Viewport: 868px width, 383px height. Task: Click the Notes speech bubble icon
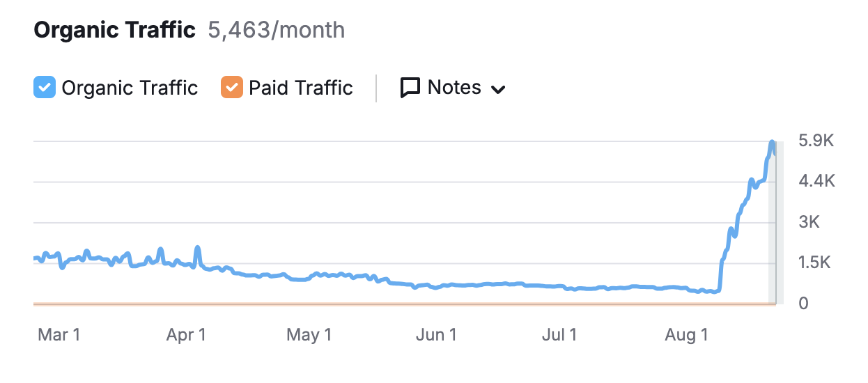click(410, 88)
